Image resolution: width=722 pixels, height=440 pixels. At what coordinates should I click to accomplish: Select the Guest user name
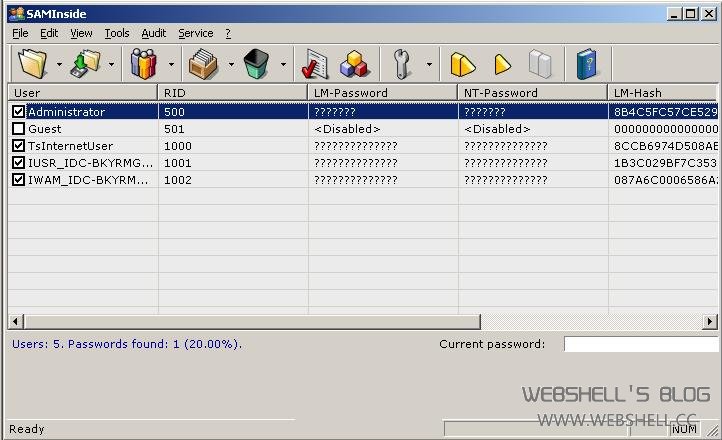click(x=45, y=129)
